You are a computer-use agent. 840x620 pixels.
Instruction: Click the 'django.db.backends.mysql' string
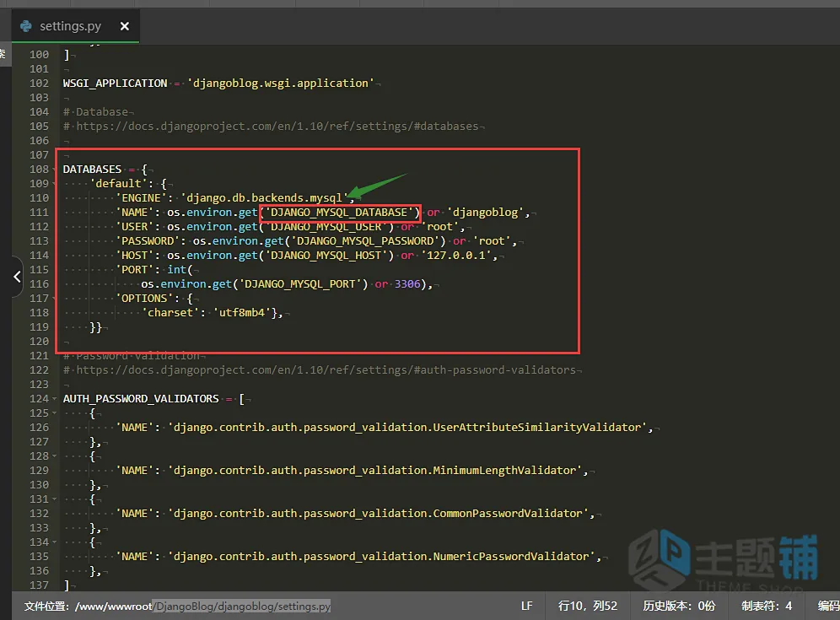[264, 197]
